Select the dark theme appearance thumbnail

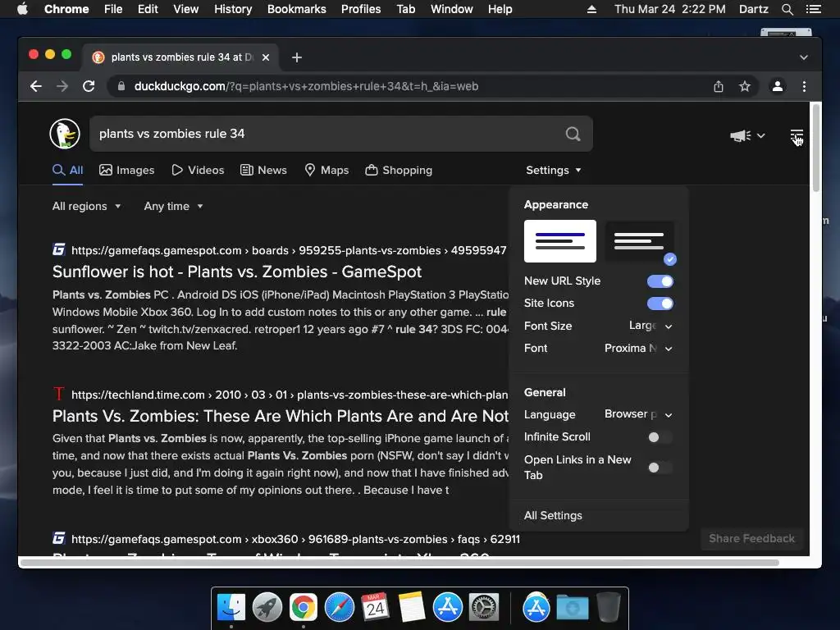[x=638, y=241]
